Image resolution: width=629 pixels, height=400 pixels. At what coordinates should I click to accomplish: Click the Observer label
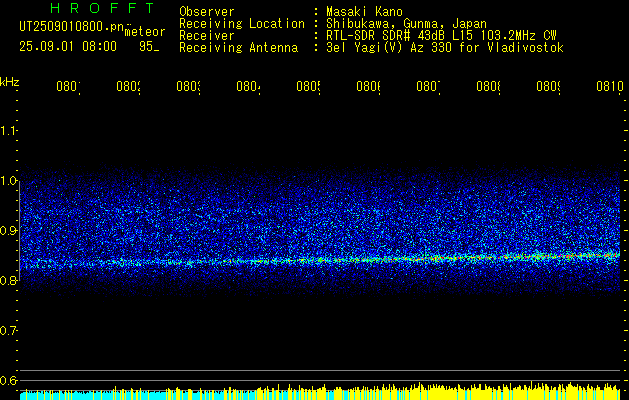click(207, 12)
